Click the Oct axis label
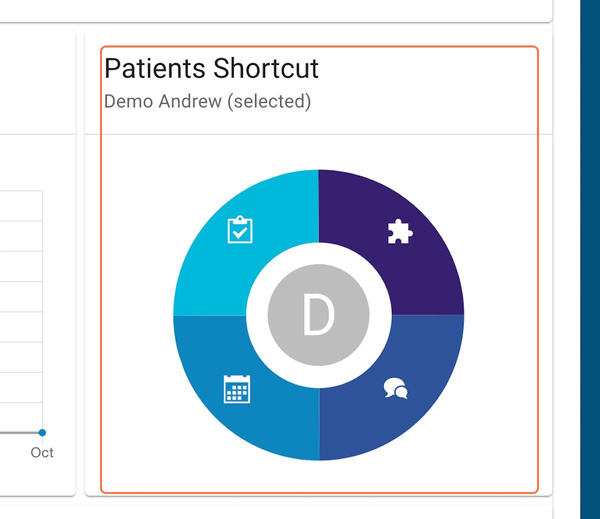 pos(42,452)
